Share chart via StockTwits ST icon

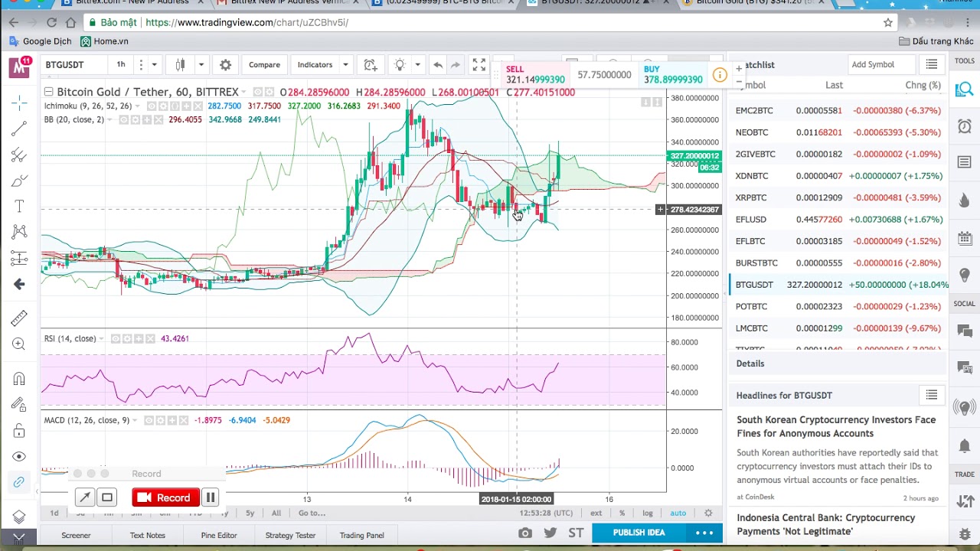pos(576,533)
